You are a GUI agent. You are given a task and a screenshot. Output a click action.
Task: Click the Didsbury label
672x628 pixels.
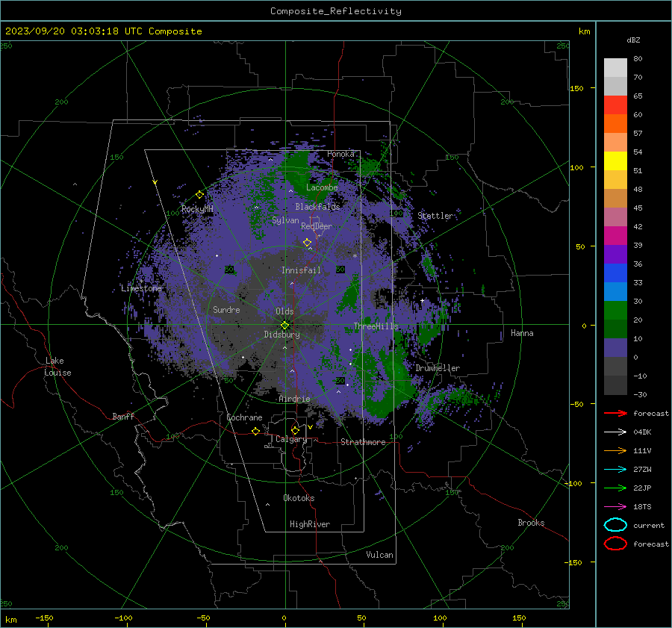(281, 335)
